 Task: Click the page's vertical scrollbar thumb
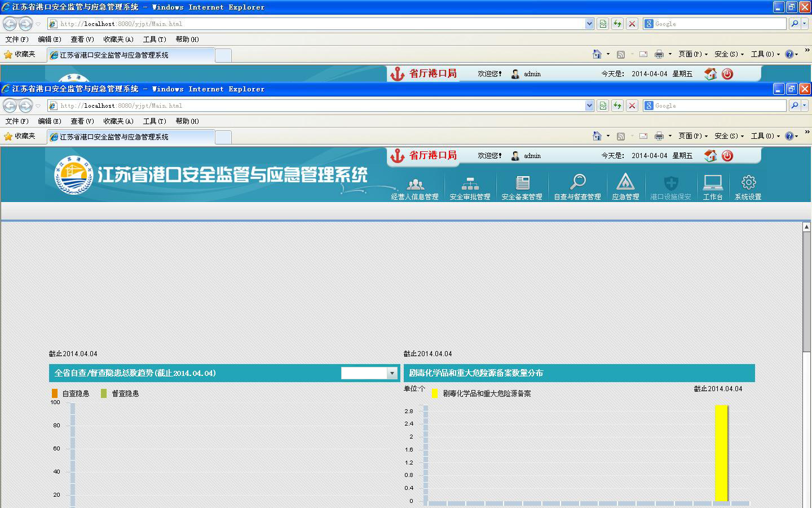point(806,291)
